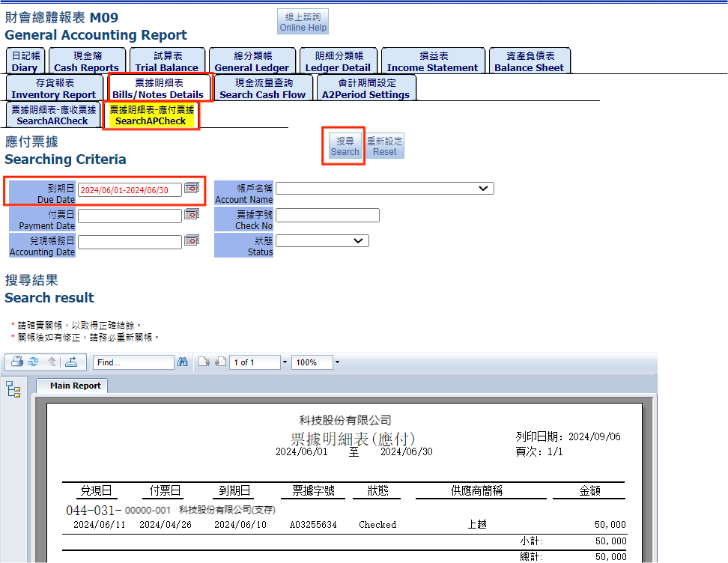The width and height of the screenshot is (728, 563).
Task: Click the 100% zoom field
Action: click(x=312, y=362)
